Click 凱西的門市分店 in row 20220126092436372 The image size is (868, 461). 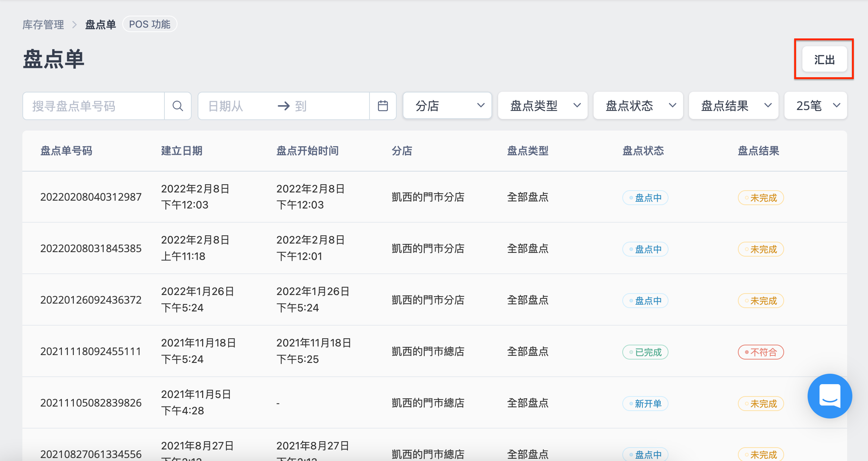coord(428,300)
